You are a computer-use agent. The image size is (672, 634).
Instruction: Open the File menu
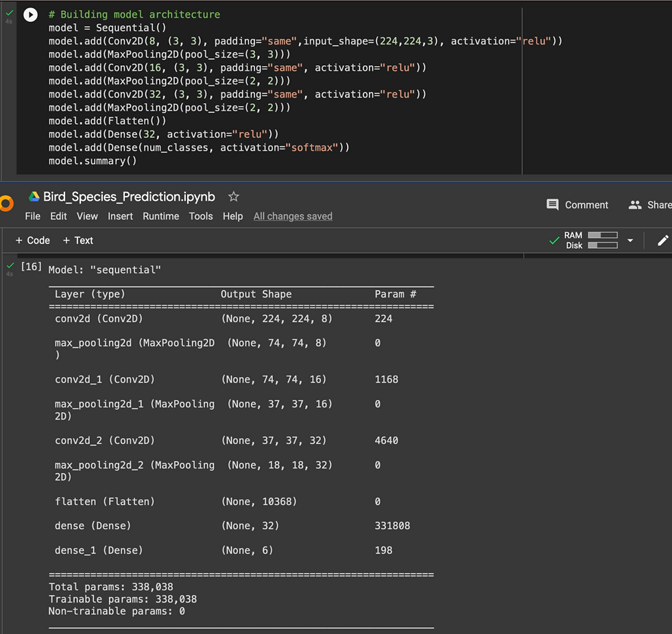33,217
